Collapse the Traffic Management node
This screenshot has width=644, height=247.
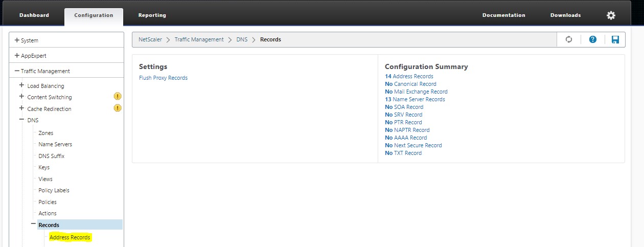pos(17,71)
